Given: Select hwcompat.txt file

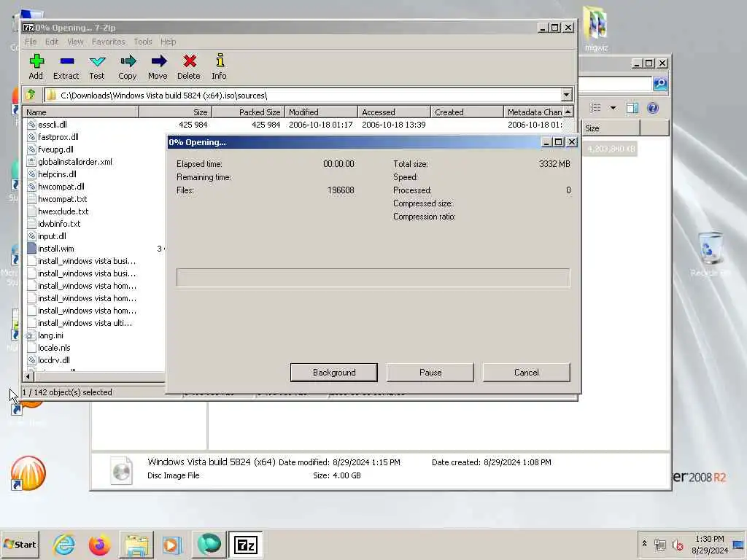Looking at the screenshot, I should pyautogui.click(x=63, y=199).
